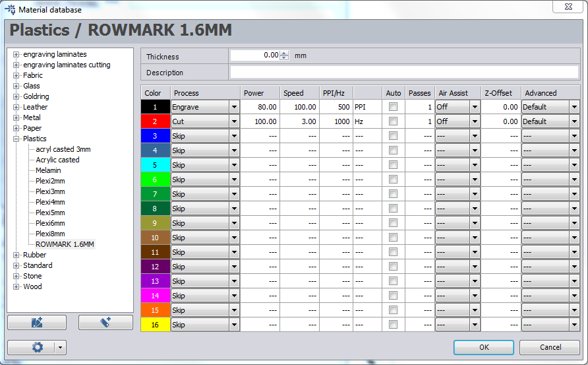
Task: Click the Speed value 3.00 cell
Action: click(300, 121)
